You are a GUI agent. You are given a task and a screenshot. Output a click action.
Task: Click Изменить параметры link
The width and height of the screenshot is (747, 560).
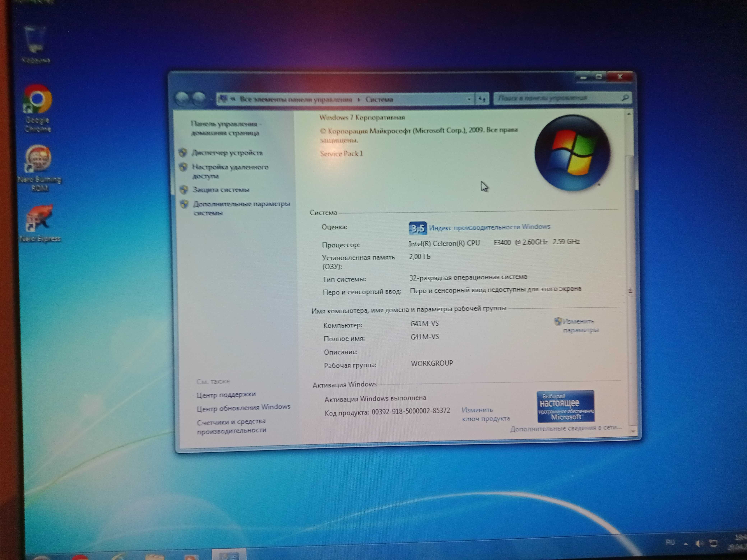[x=581, y=325]
